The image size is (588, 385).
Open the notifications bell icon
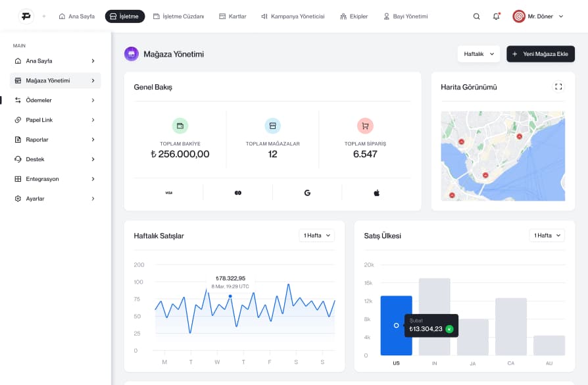coord(496,16)
